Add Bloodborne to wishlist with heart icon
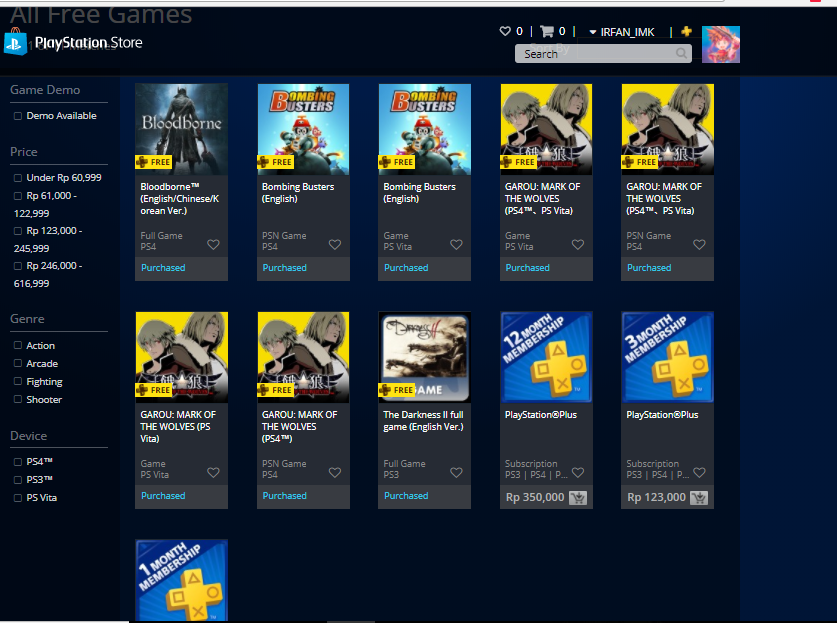The height and width of the screenshot is (623, 837). [x=214, y=245]
